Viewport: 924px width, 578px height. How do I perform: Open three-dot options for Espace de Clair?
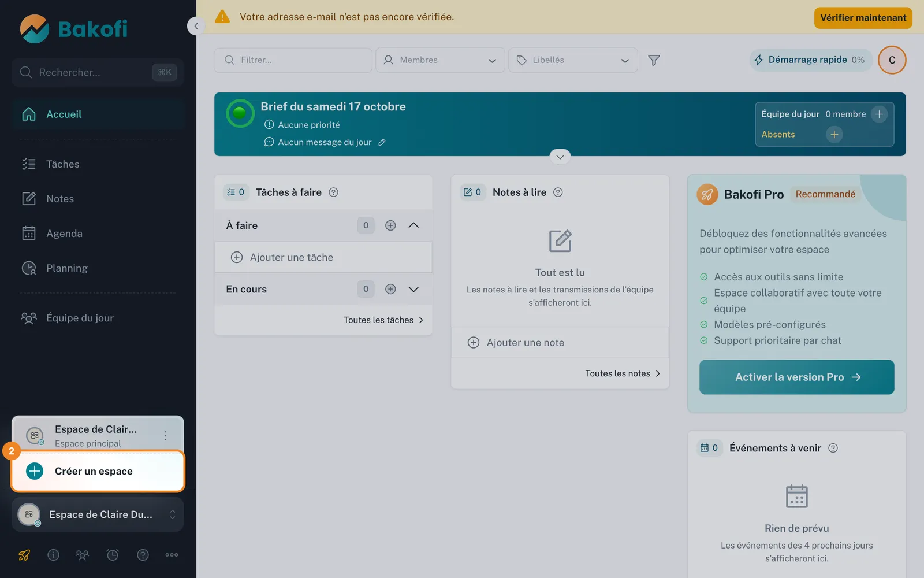[x=165, y=435]
